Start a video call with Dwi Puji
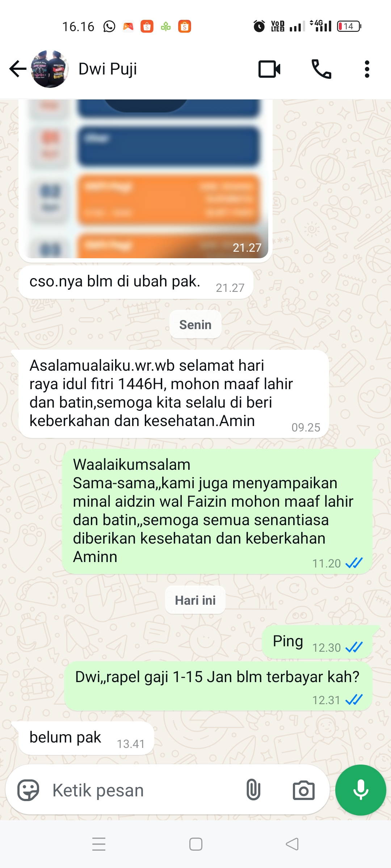Viewport: 391px width, 868px height. click(x=269, y=69)
